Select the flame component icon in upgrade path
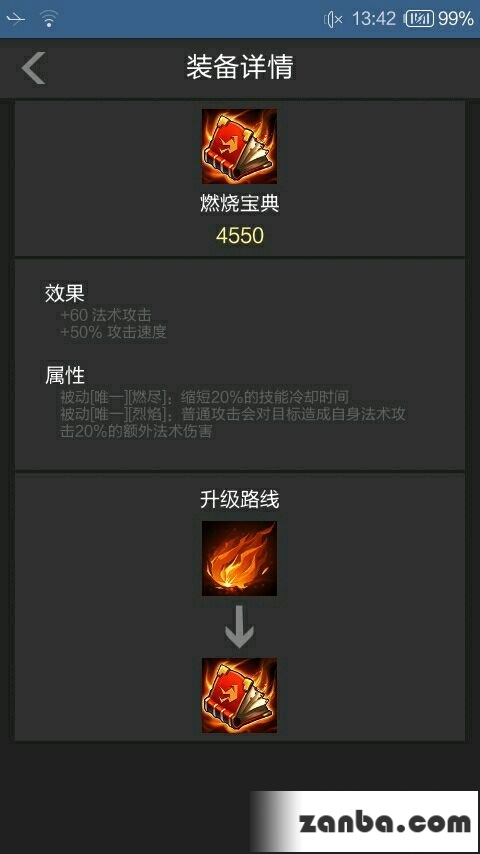 [x=239, y=558]
